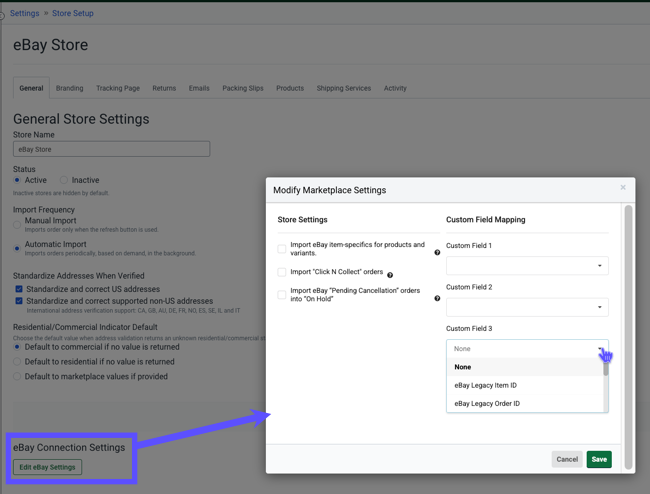
Task: Switch to the Branding tab
Action: [x=70, y=88]
